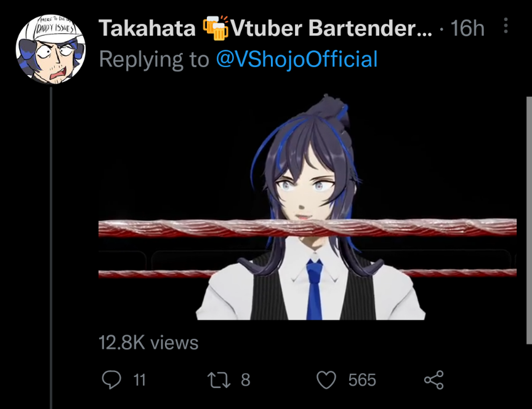Open the share icon for this tweet

[434, 379]
